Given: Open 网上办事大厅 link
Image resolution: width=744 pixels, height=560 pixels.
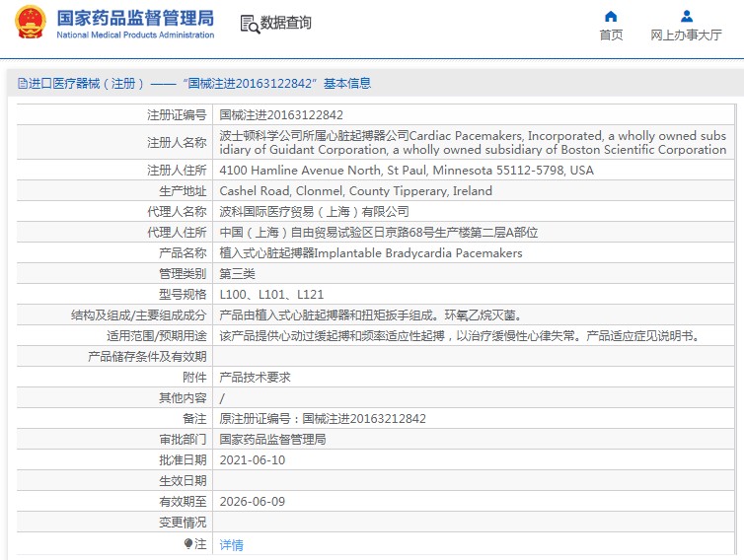Looking at the screenshot, I should click(686, 35).
